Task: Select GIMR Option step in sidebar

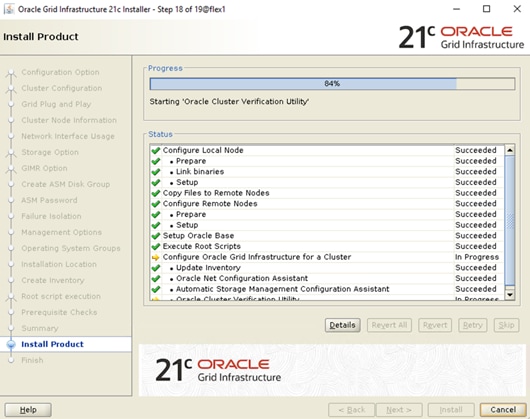Action: tap(44, 168)
